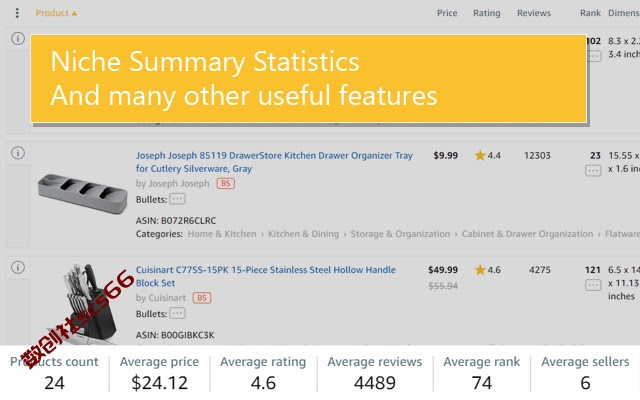This screenshot has width=640, height=400.
Task: Sort by the Rating column header
Action: point(487,13)
